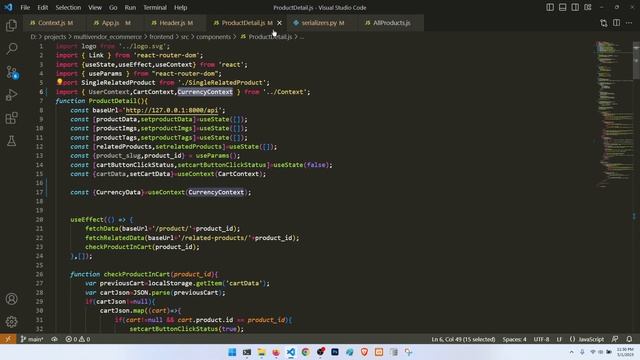
Task: Open errors and warnings problems indicator
Action: (78, 339)
